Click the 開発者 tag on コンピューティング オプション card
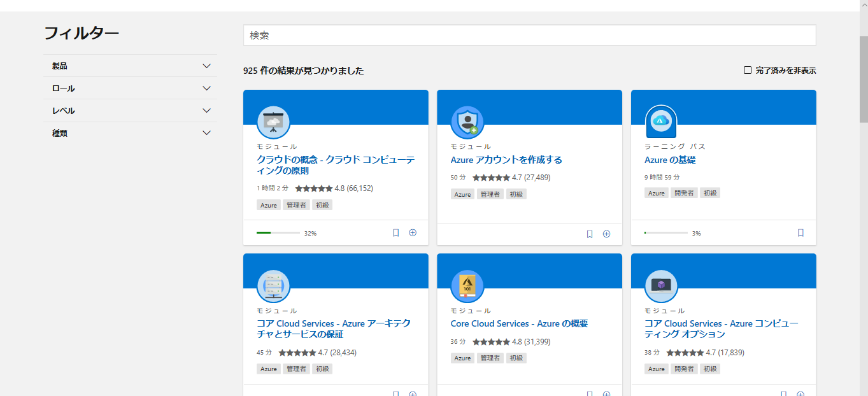Screen dimensions: 868x396 (684, 369)
